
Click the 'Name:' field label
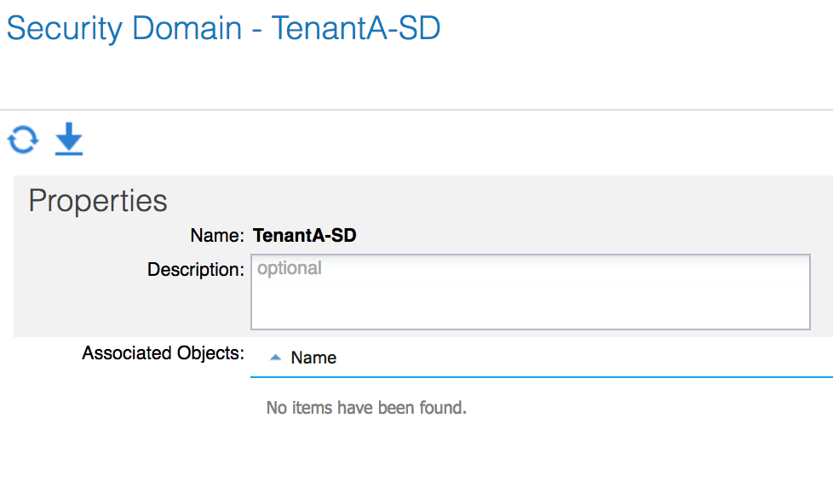click(217, 235)
